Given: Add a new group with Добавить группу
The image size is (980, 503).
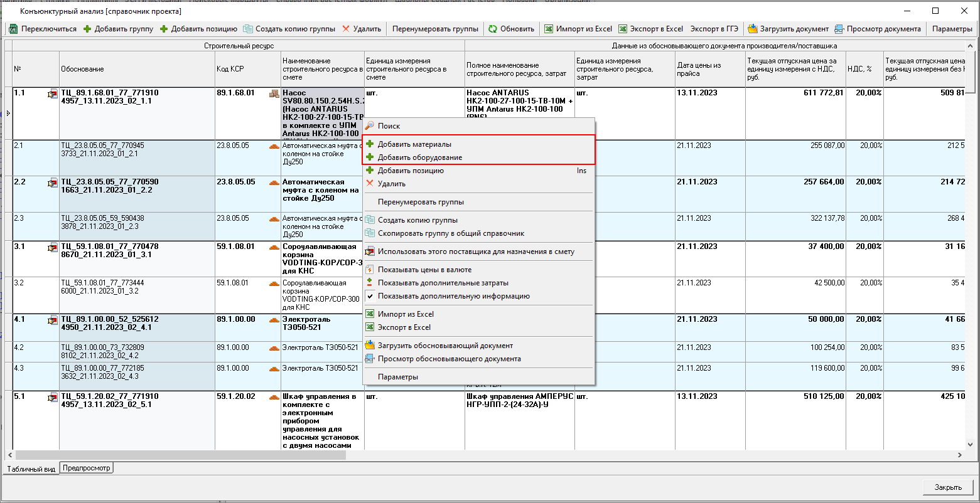Looking at the screenshot, I should click(118, 29).
